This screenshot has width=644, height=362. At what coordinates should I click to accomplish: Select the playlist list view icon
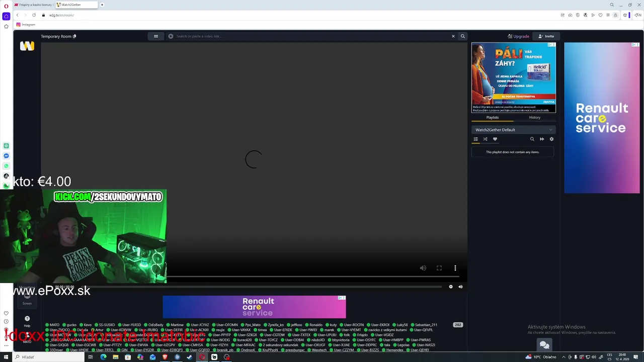(475, 139)
